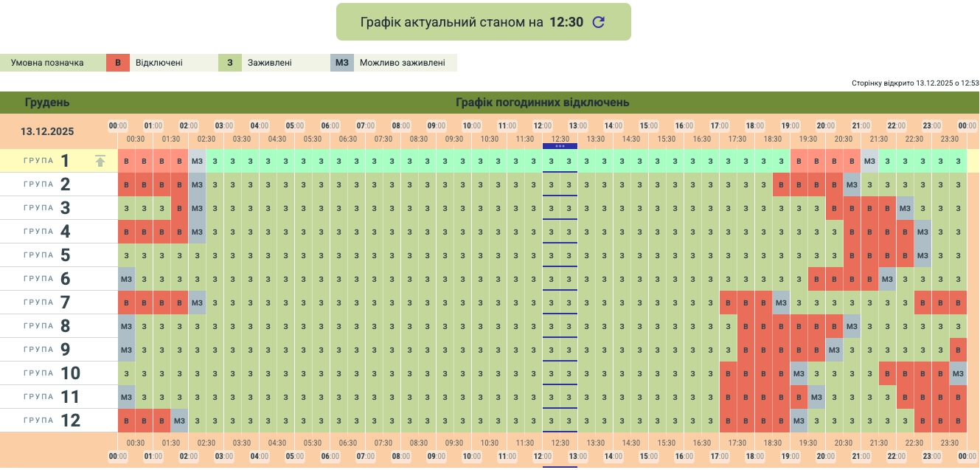
Task: Click the Грудень month header
Action: (x=47, y=103)
